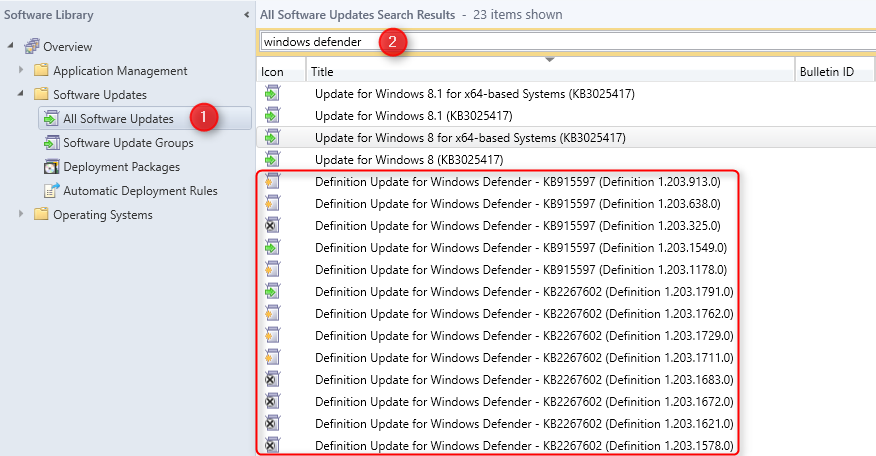Select Automatic Deployment Rules node
The image size is (876, 456).
pyautogui.click(x=140, y=191)
